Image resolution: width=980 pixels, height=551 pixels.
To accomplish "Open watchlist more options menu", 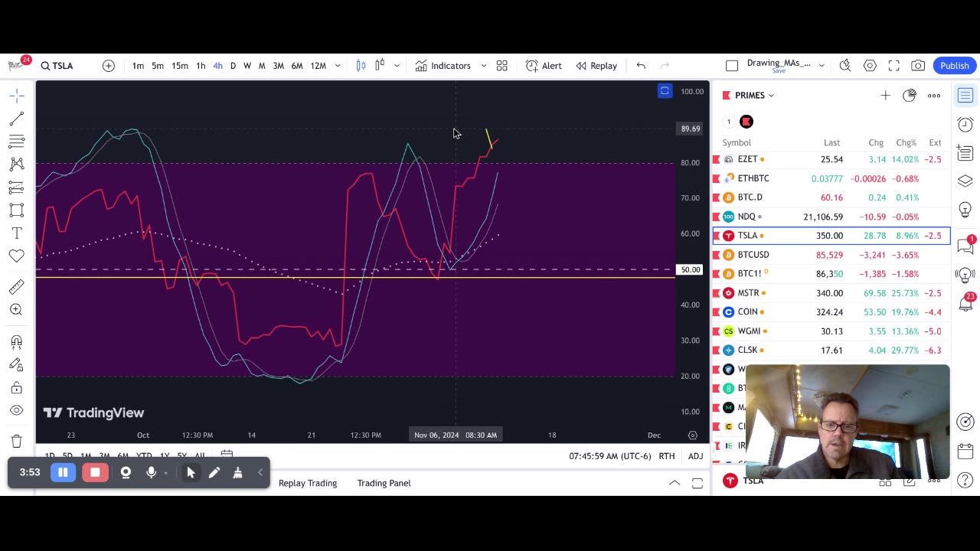I will click(x=934, y=96).
